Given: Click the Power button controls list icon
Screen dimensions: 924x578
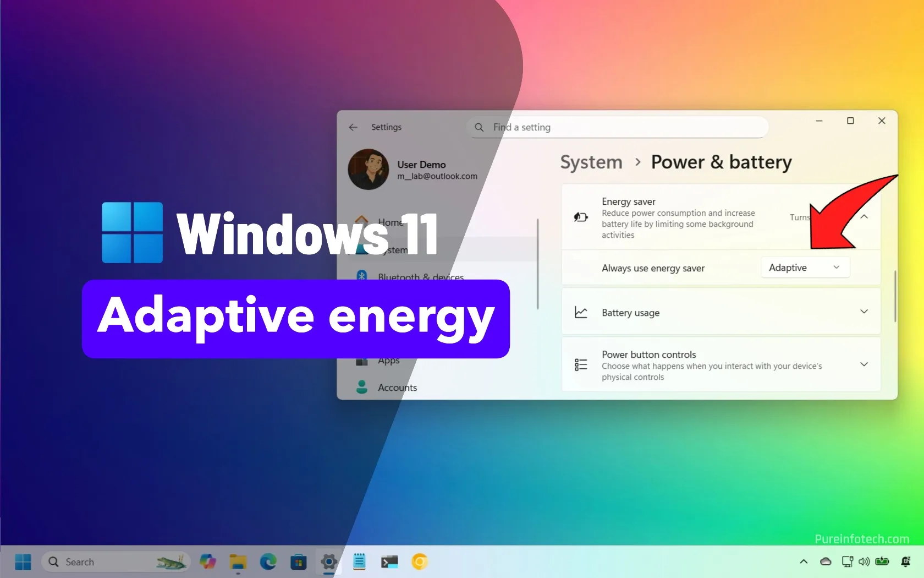Looking at the screenshot, I should pyautogui.click(x=581, y=364).
